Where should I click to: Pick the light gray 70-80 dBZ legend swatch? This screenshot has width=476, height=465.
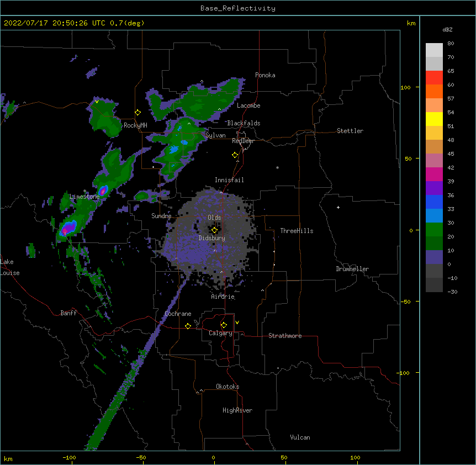(434, 50)
